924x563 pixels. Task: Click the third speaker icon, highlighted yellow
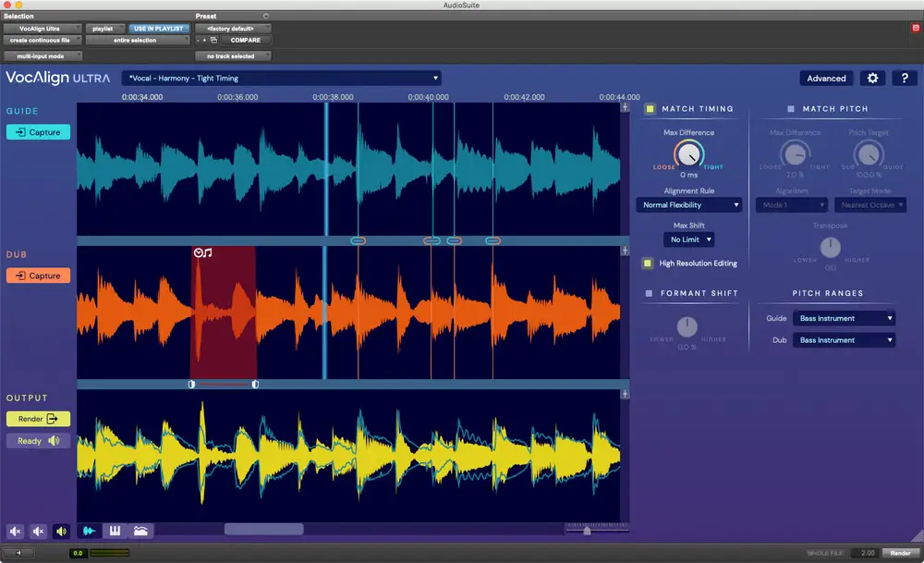pyautogui.click(x=61, y=532)
